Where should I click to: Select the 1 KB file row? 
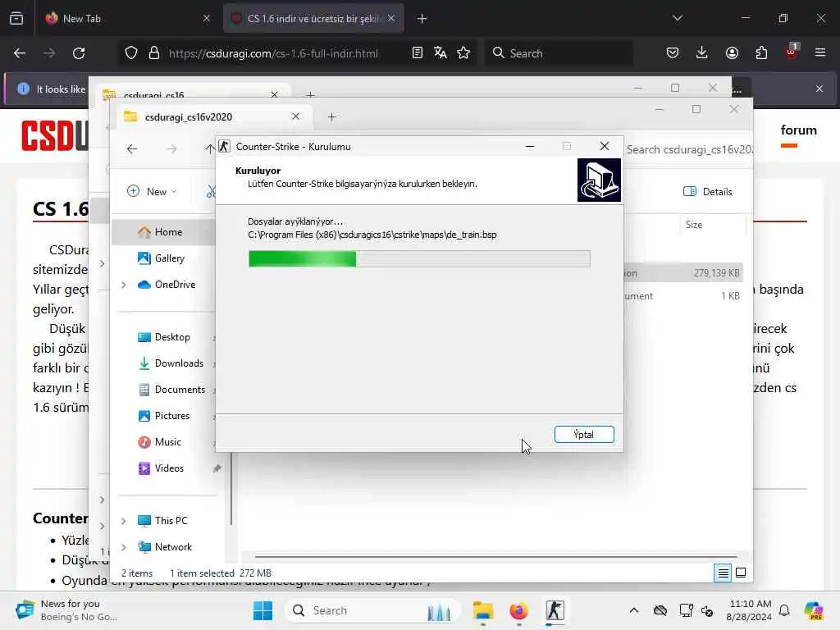pyautogui.click(x=683, y=296)
